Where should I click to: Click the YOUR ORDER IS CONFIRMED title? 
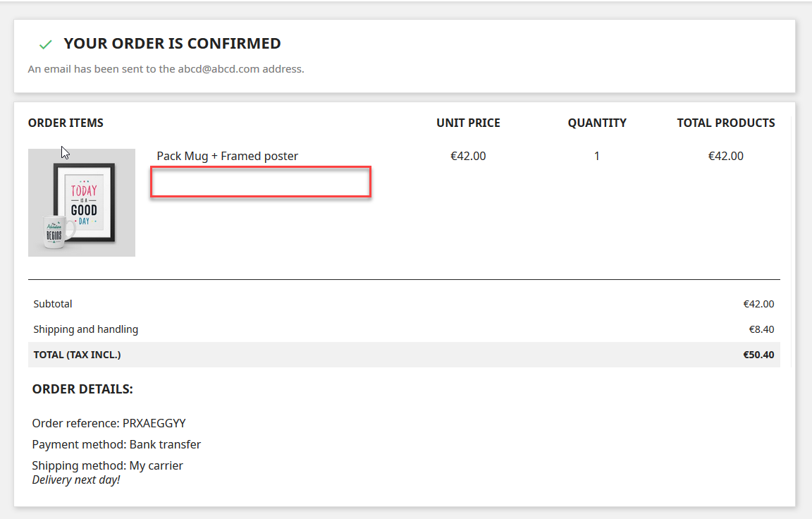172,43
